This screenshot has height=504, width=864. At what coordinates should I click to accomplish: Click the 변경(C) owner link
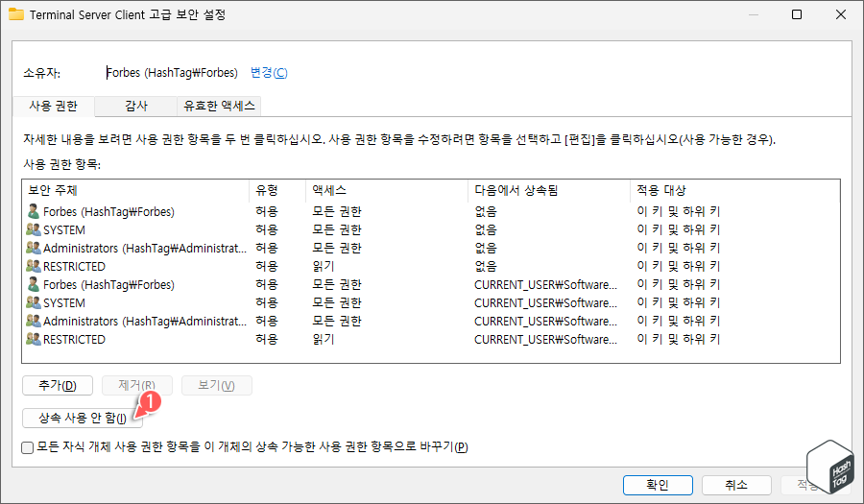[269, 73]
